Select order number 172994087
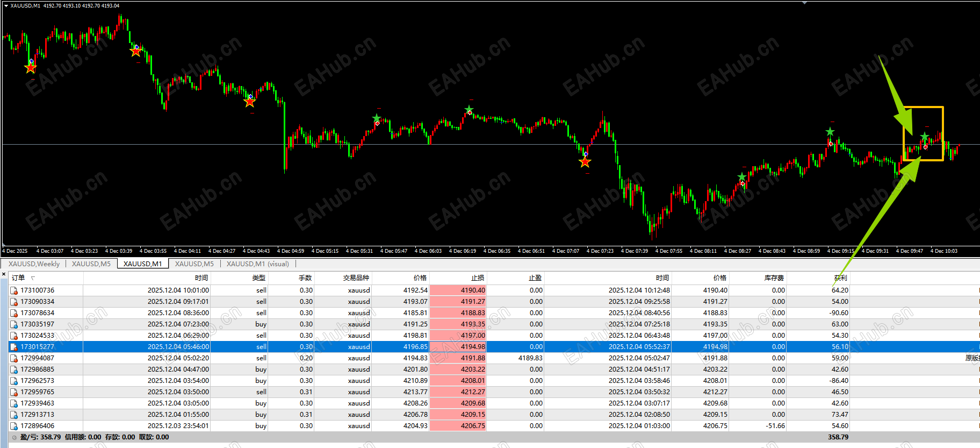This screenshot has width=980, height=448. tap(38, 358)
